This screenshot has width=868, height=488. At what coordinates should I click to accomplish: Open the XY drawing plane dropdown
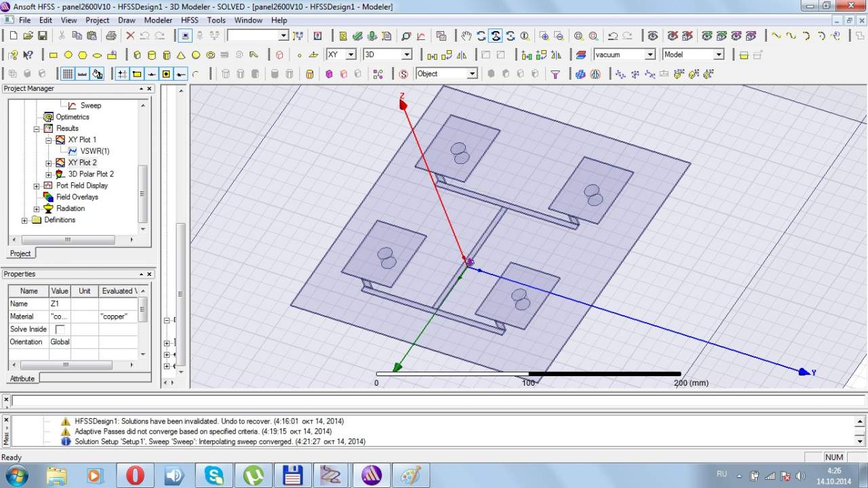pyautogui.click(x=351, y=55)
